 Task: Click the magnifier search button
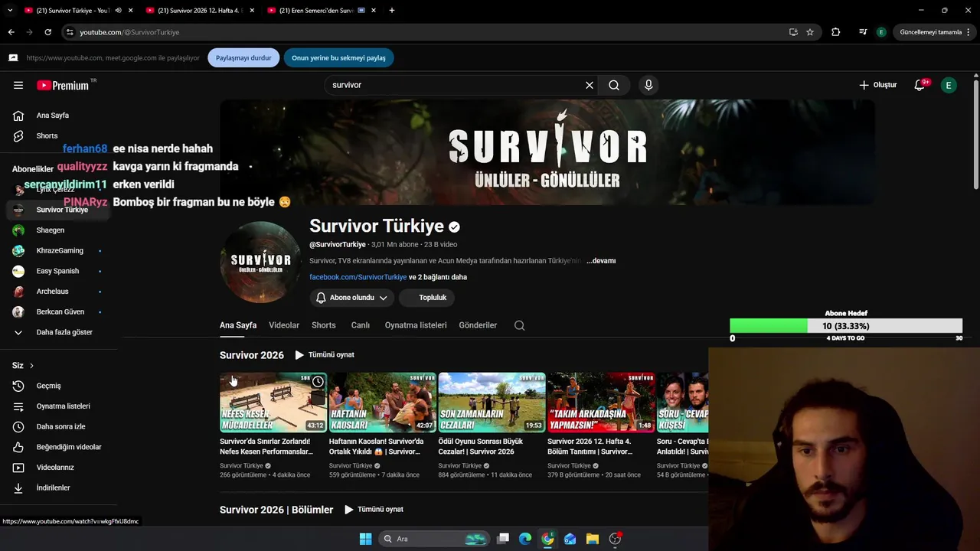614,85
